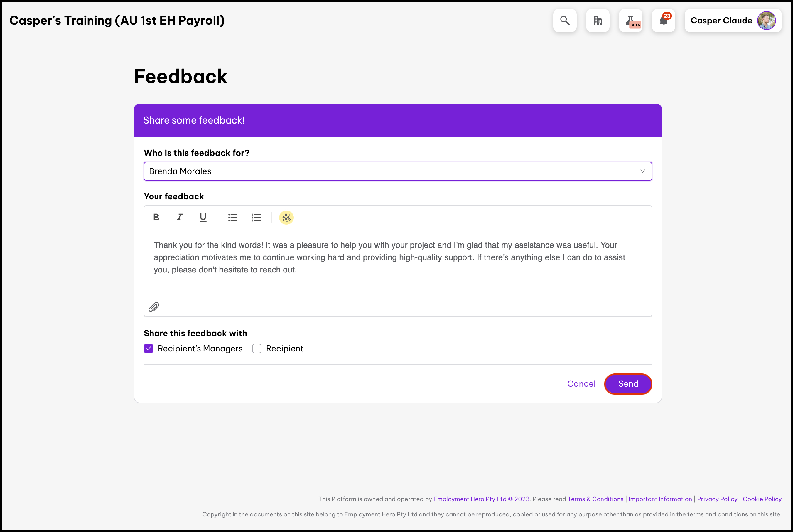This screenshot has height=532, width=793.
Task: Open the Privacy Policy link
Action: point(717,499)
